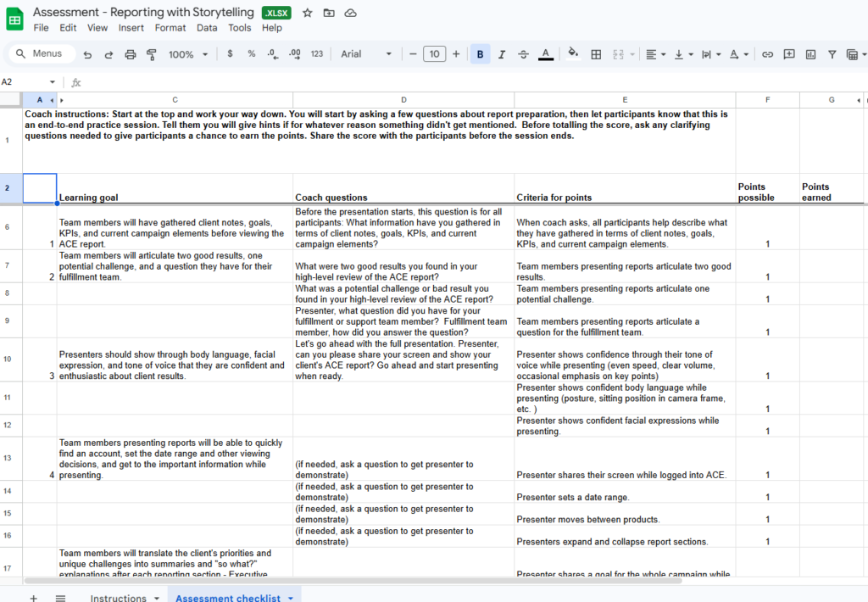Open the zoom level dropdown
Image resolution: width=868 pixels, height=602 pixels.
pyautogui.click(x=187, y=54)
